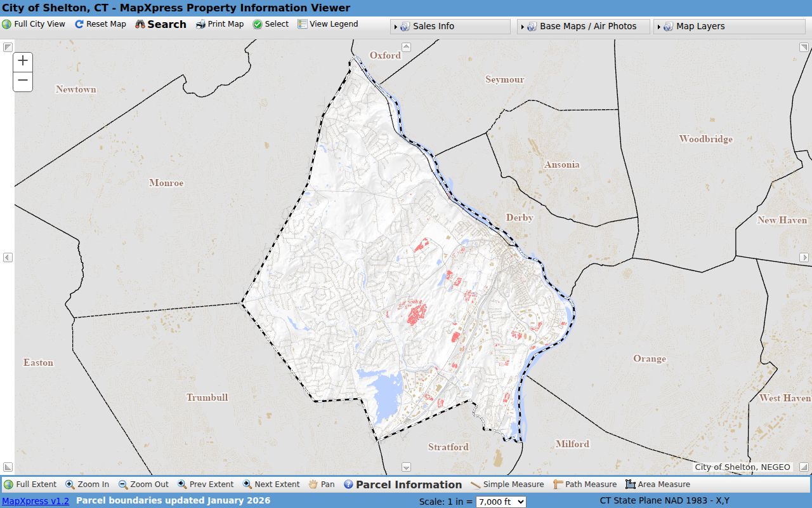This screenshot has width=812, height=508.
Task: Pan map north with top arrow
Action: tap(407, 47)
